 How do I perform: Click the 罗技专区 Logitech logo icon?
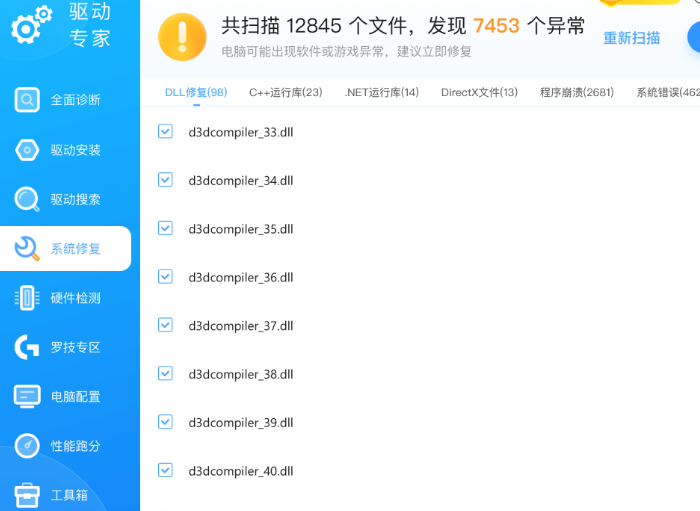click(27, 347)
